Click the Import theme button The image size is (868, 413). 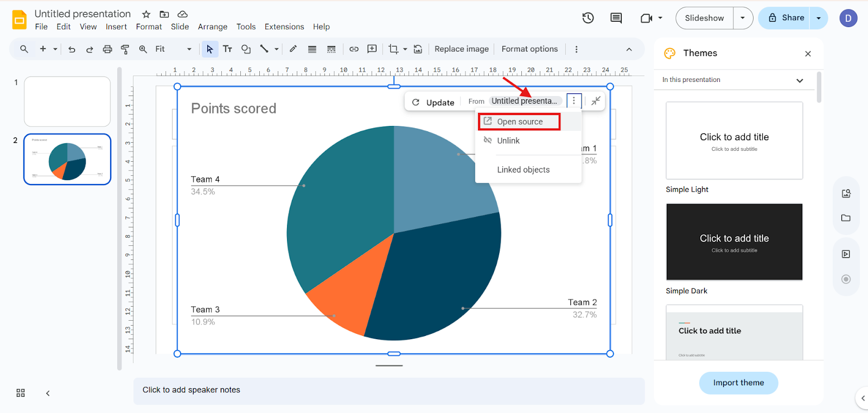tap(738, 383)
